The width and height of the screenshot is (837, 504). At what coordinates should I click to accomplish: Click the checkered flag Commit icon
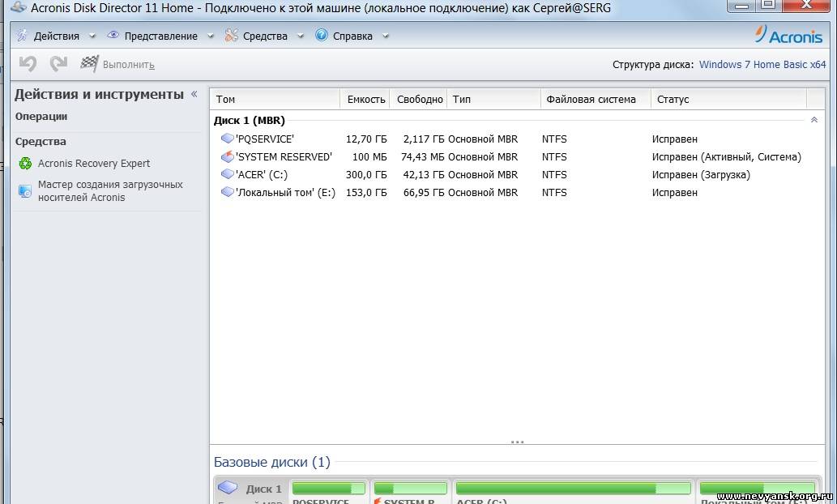pyautogui.click(x=89, y=64)
